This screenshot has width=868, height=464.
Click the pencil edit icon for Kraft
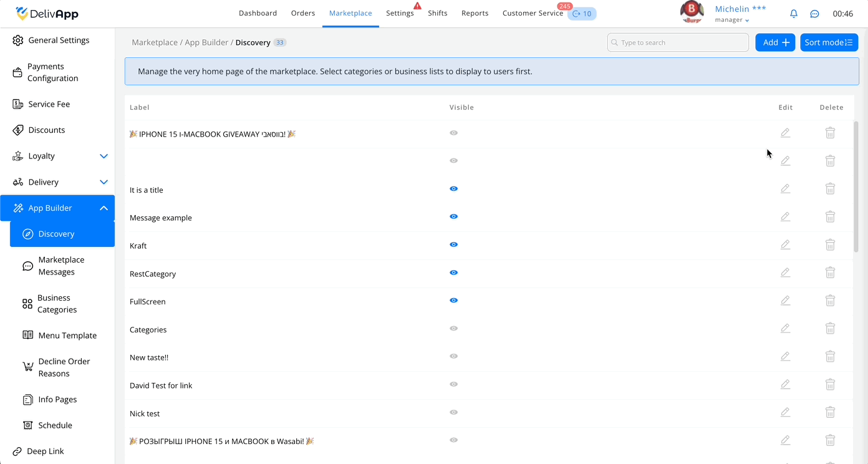coord(786,244)
